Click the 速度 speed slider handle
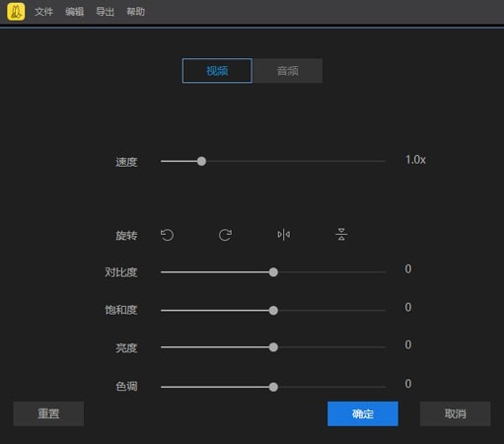 pyautogui.click(x=201, y=161)
